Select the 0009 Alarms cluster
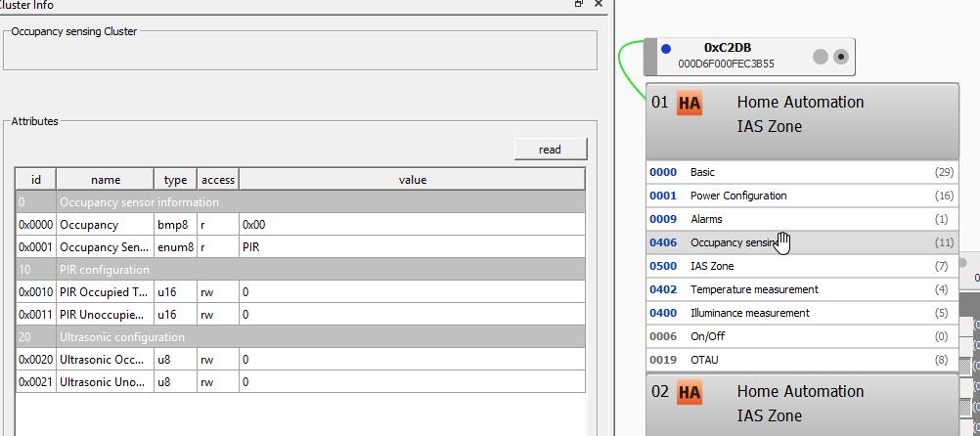 point(802,219)
